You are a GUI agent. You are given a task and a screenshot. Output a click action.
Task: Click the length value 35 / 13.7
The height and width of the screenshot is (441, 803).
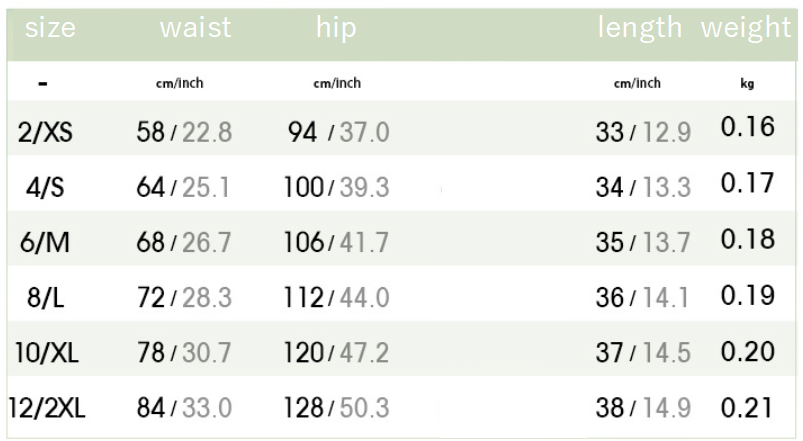(x=643, y=243)
